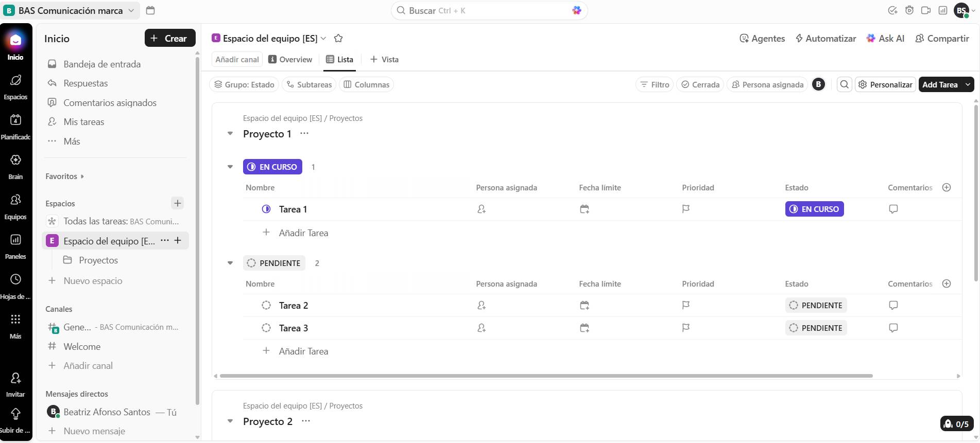Switch to Overview tab
The height and width of the screenshot is (443, 980).
click(290, 60)
